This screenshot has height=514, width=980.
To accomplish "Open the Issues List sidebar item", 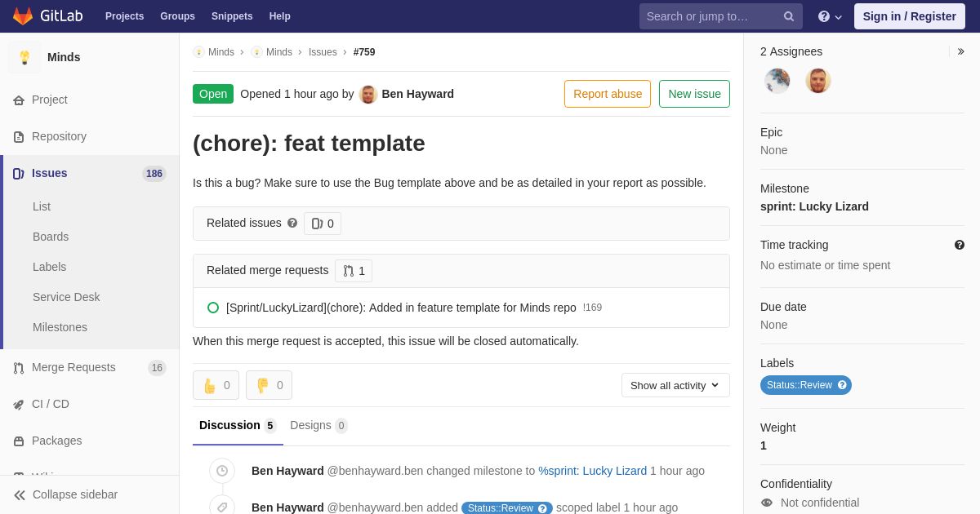I will pos(42,206).
